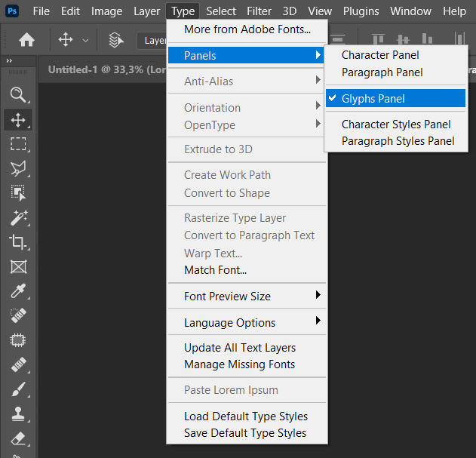
Task: Select the Healing Brush bandage tool
Action: coord(19,364)
